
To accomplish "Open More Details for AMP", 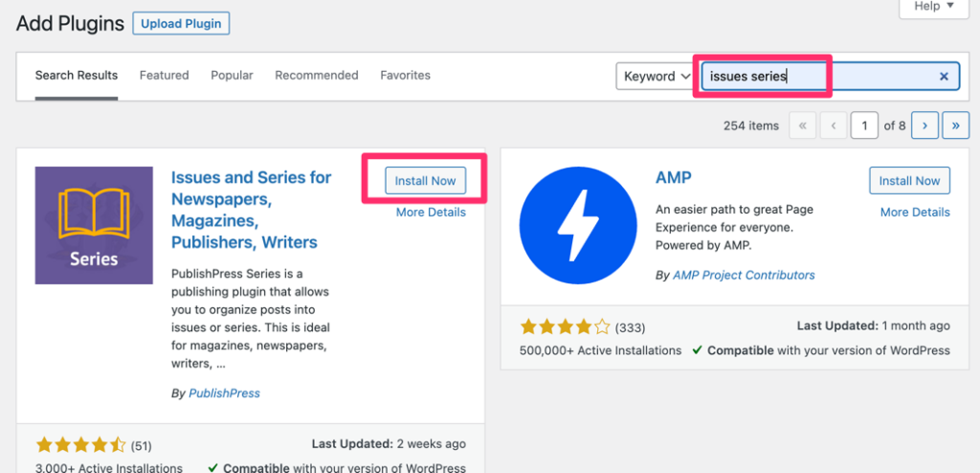I will [x=915, y=213].
